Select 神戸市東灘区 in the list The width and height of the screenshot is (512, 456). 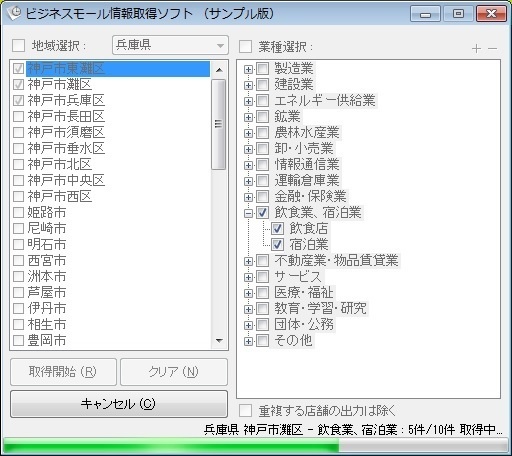point(118,69)
